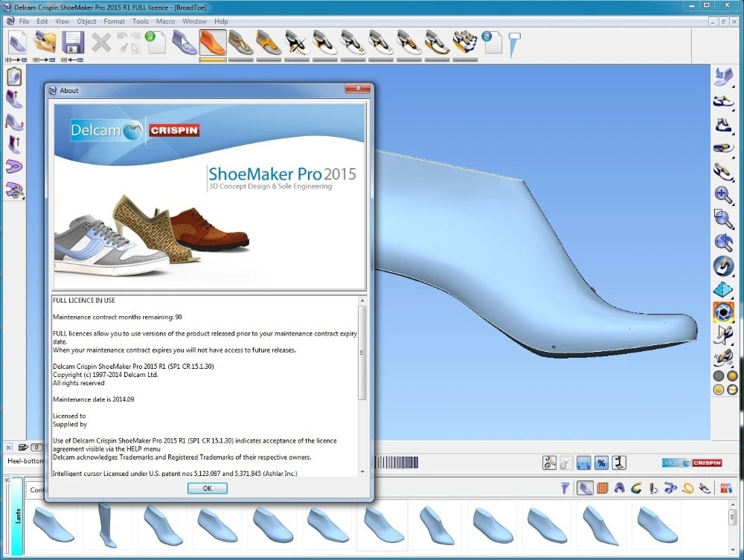Open the View menu

point(62,22)
